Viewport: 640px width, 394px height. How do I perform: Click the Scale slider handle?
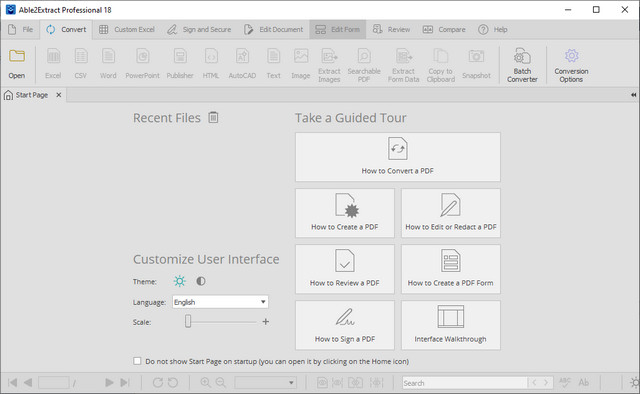pyautogui.click(x=188, y=321)
